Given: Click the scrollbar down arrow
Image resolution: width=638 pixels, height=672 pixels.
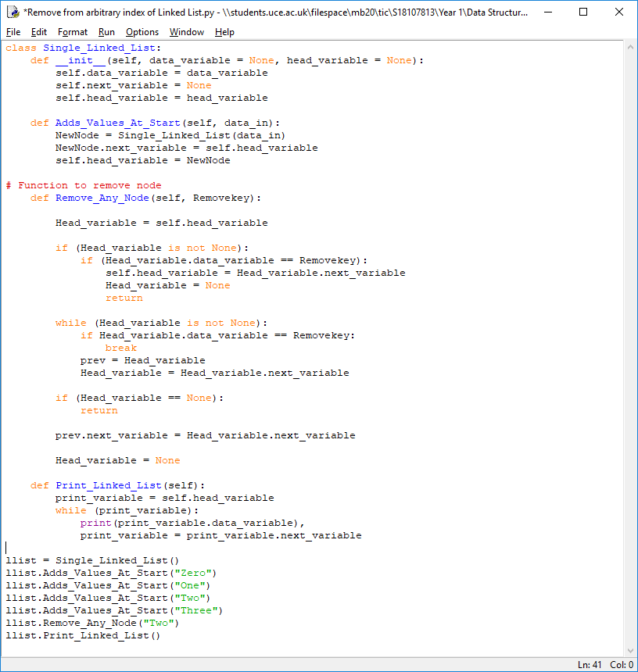Looking at the screenshot, I should (630, 650).
